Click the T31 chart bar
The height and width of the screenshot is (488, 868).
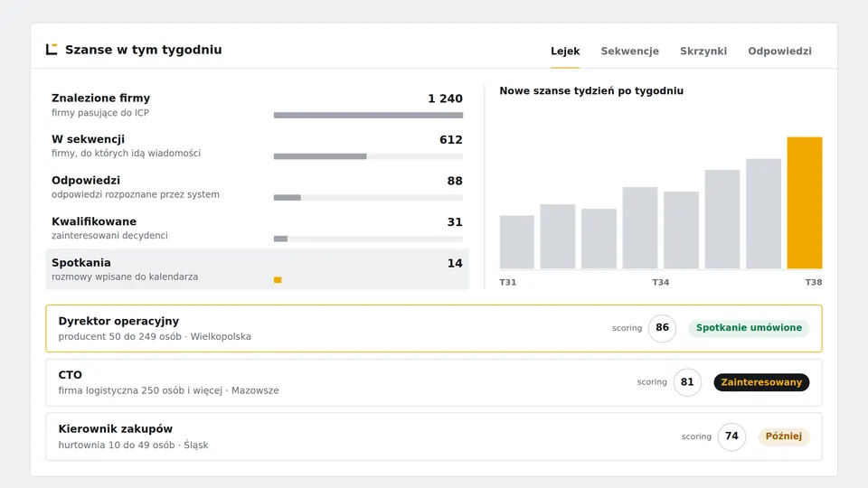point(517,242)
